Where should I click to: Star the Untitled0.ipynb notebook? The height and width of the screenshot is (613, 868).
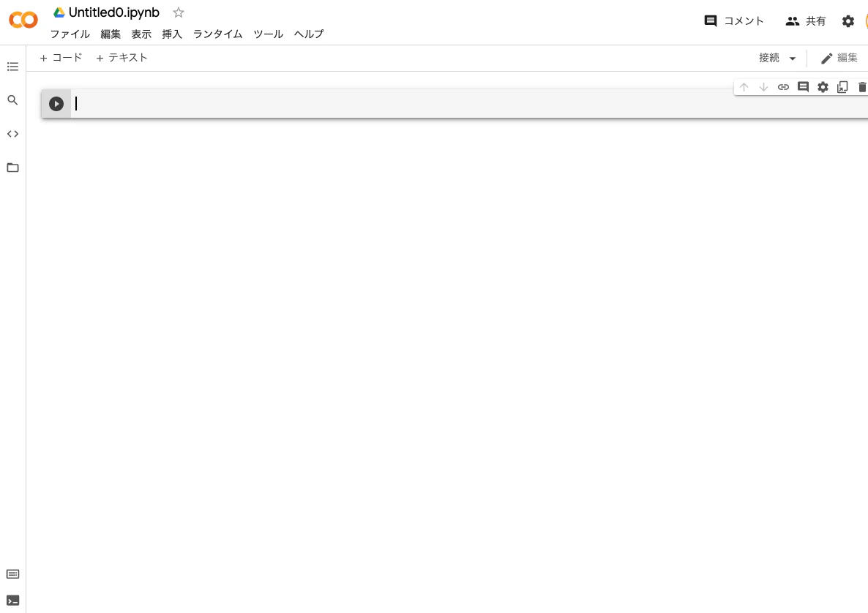coord(179,12)
